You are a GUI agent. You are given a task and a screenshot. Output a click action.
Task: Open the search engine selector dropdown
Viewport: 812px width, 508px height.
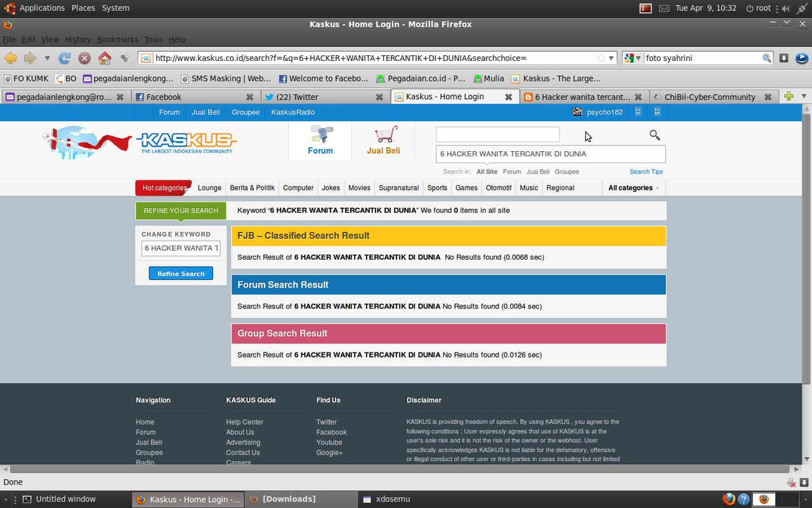pyautogui.click(x=638, y=58)
